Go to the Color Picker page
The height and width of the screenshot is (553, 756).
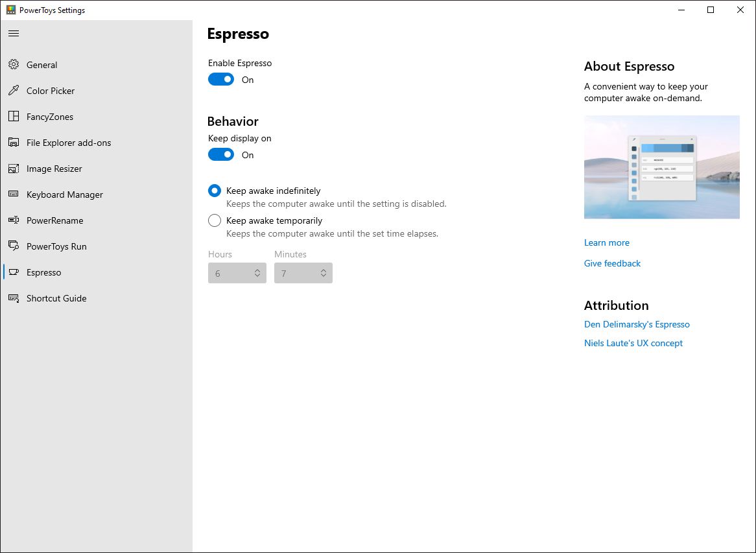[97, 91]
